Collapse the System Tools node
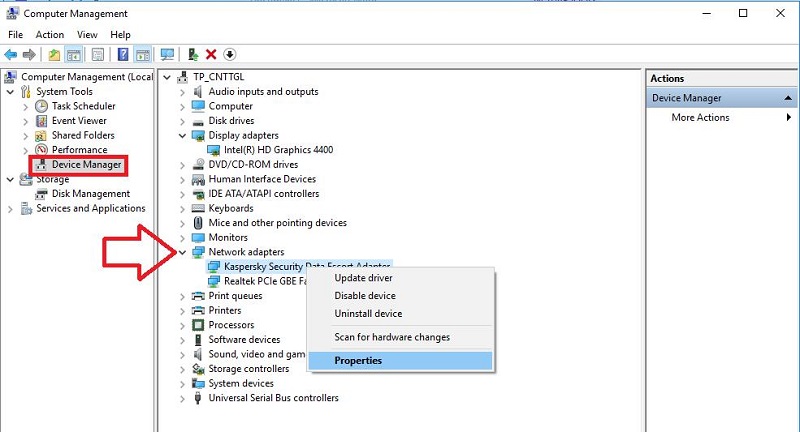This screenshot has width=800, height=432. pyautogui.click(x=10, y=92)
